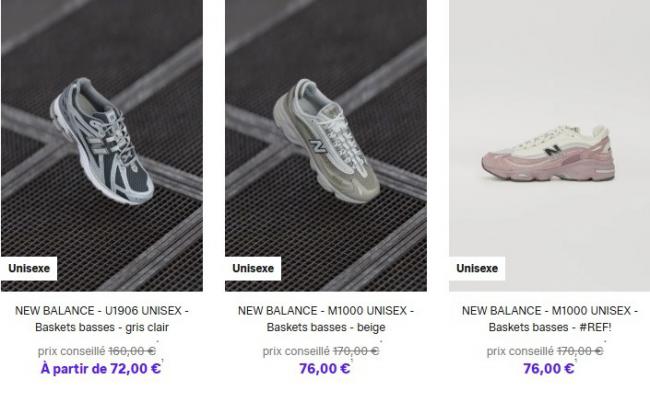The width and height of the screenshot is (650, 402).
Task: Open the pink M1000 sneaker product image
Action: click(x=550, y=145)
